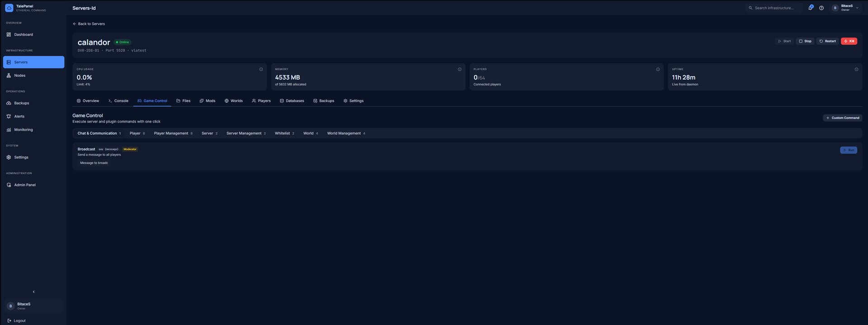Click the Moderator badge on Broadcast
Viewport: 868px width, 325px height.
(130, 149)
